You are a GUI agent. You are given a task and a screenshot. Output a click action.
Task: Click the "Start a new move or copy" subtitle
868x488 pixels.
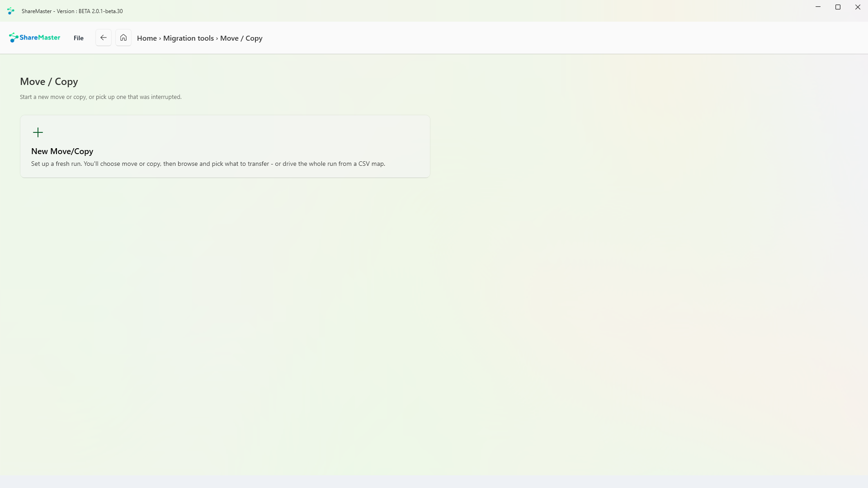coord(101,97)
